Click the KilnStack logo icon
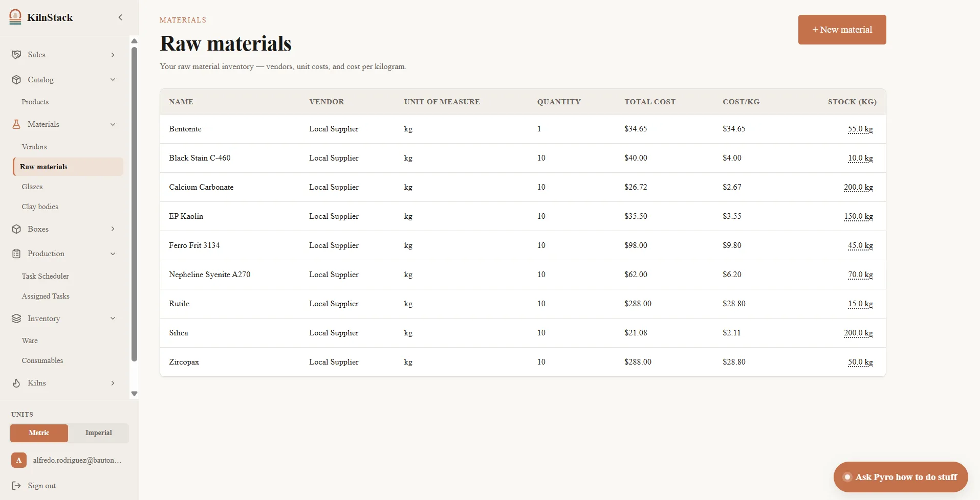The image size is (980, 500). pyautogui.click(x=15, y=17)
